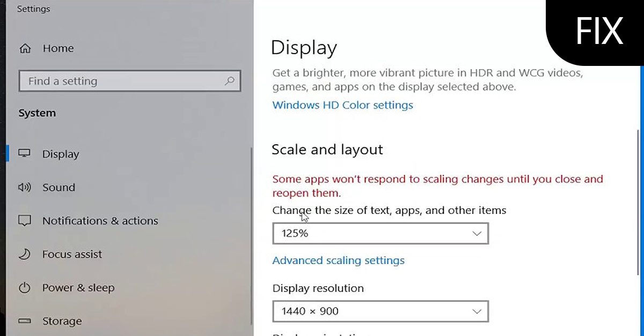Click the Display monitor icon in sidebar

coord(25,153)
